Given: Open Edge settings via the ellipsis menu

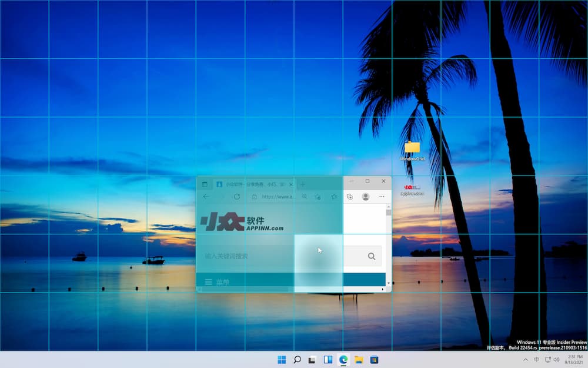Looking at the screenshot, I should point(382,197).
